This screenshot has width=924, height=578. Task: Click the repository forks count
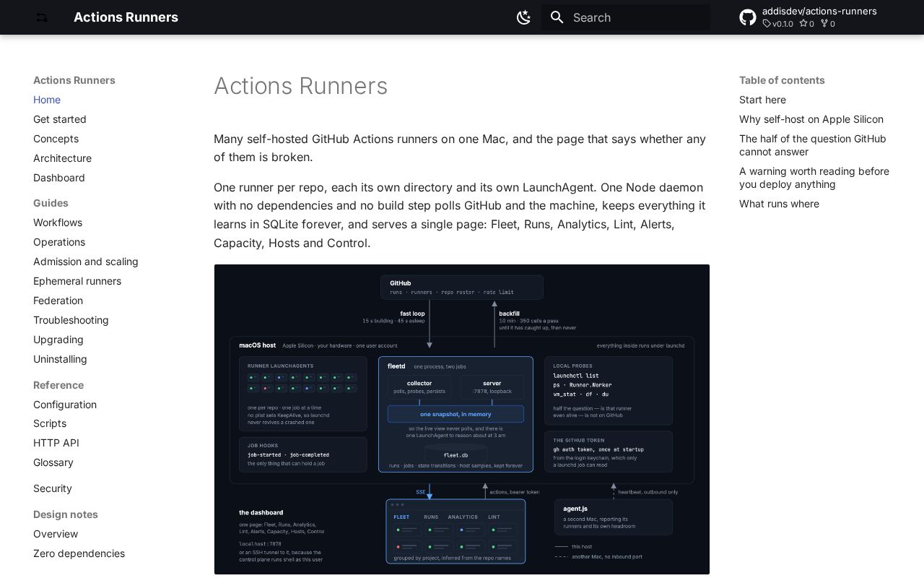click(828, 24)
